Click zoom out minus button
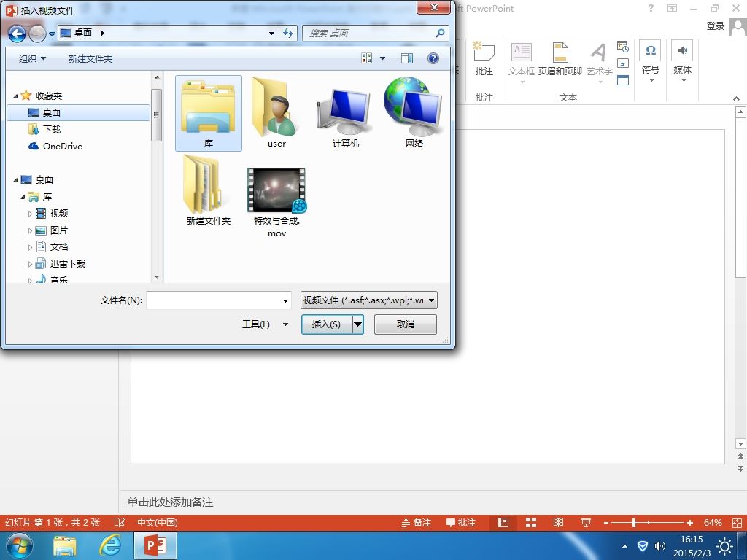Viewport: 747px width, 560px height. pos(606,523)
